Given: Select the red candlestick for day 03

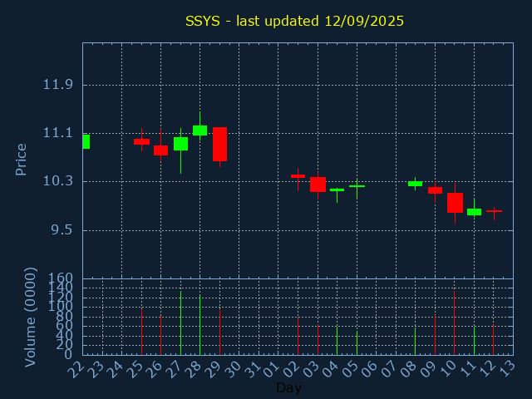Looking at the screenshot, I should click(x=318, y=185).
